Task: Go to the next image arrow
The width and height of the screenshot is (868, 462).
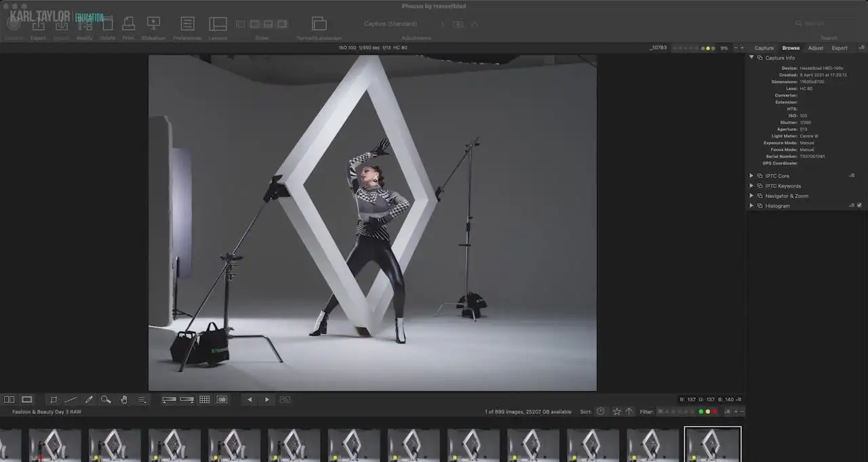Action: pyautogui.click(x=267, y=400)
